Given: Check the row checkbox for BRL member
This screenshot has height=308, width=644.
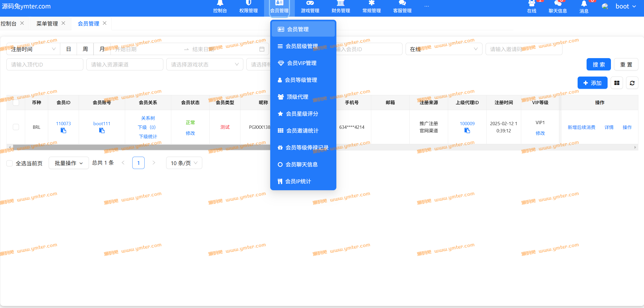Looking at the screenshot, I should pos(16,127).
